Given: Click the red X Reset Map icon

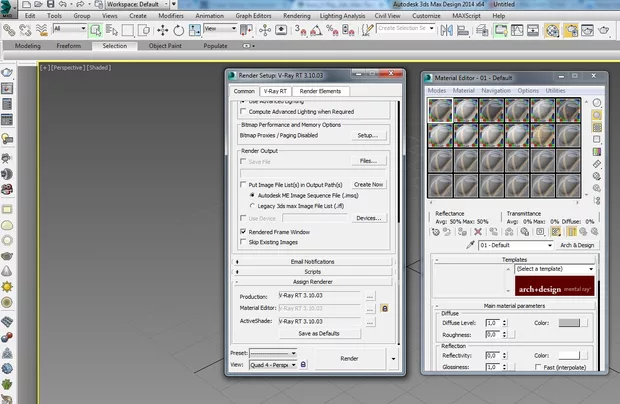Looking at the screenshot, I should [478, 231].
